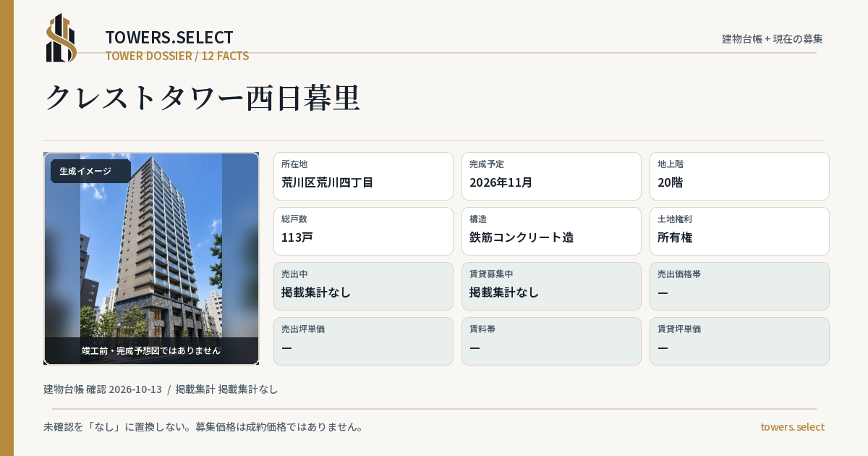This screenshot has height=456, width=868.
Task: Select the 賃貸募集中 掲載集計なし card
Action: point(551,286)
